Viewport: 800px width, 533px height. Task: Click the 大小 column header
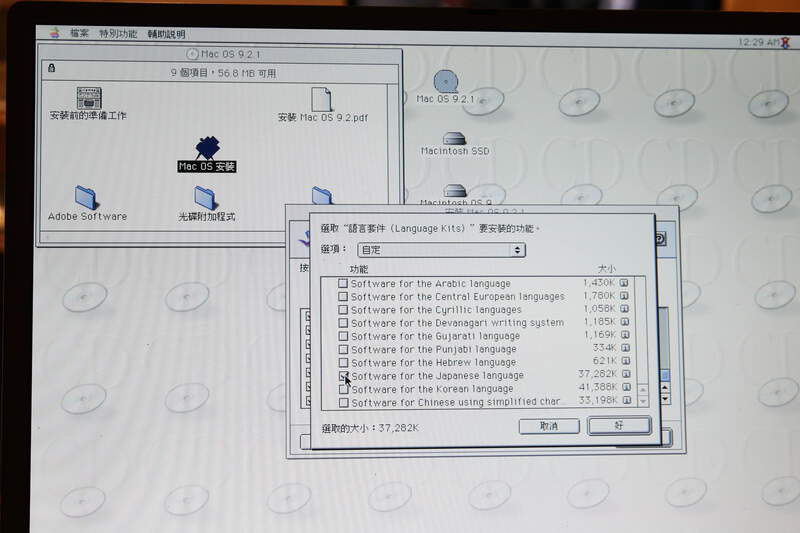point(606,268)
